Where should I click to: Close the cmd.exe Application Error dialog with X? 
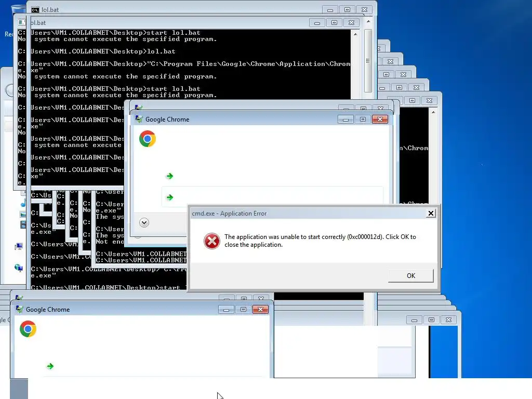(431, 213)
